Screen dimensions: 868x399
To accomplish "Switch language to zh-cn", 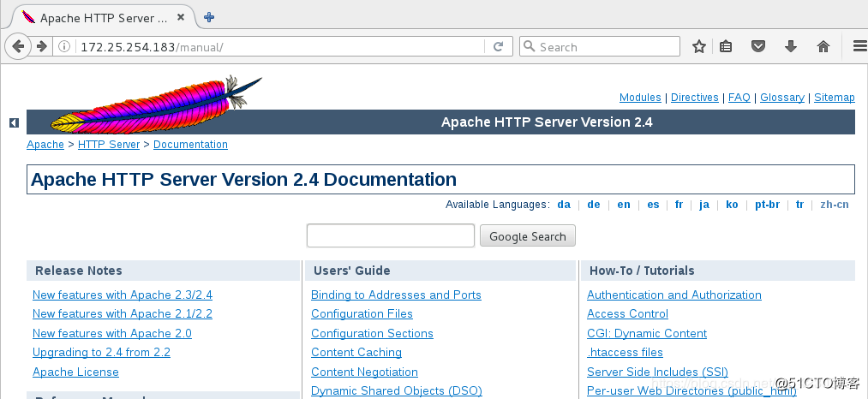I will pos(835,205).
